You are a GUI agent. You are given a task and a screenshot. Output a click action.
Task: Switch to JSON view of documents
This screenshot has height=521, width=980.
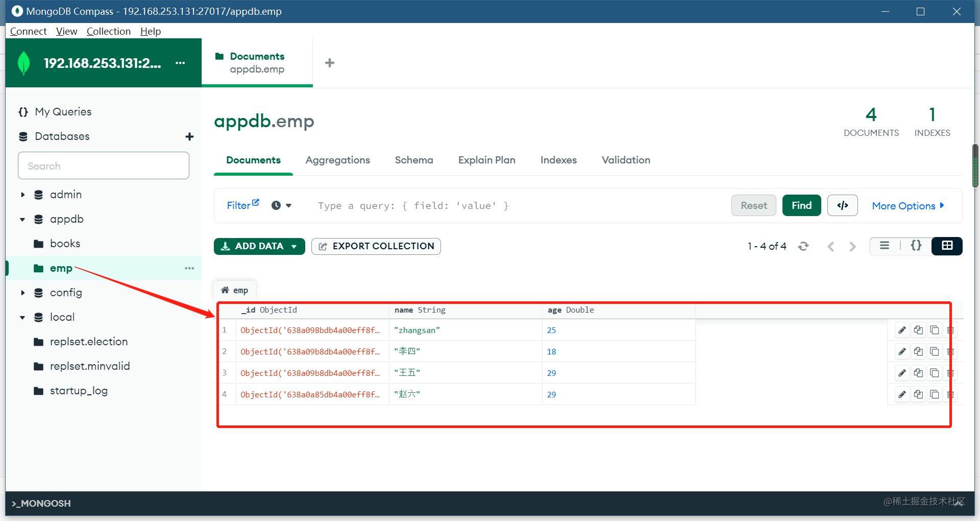coord(916,246)
